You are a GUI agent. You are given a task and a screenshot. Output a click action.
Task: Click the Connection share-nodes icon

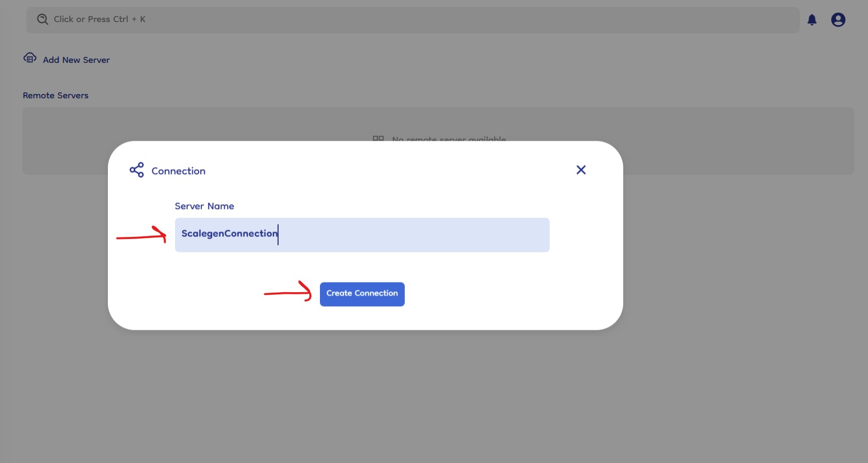[137, 170]
